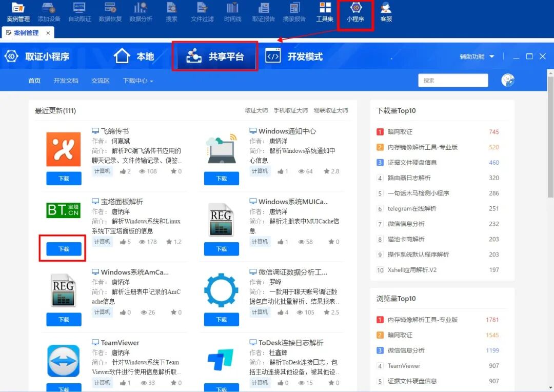Click 计算机 tag under 宝塔面板解析
Screen dimensions: 554x392
[102, 242]
